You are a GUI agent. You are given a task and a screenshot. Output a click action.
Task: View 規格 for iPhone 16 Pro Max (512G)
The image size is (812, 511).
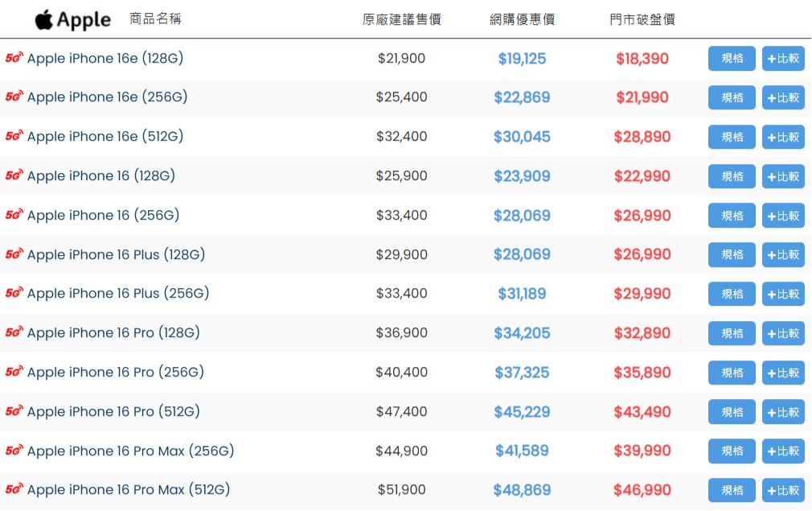click(x=732, y=490)
